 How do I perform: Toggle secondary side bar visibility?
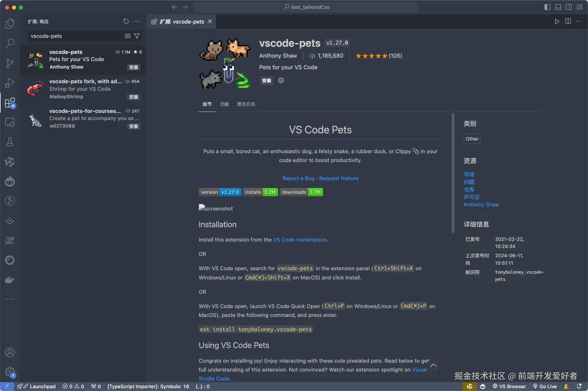[569, 7]
